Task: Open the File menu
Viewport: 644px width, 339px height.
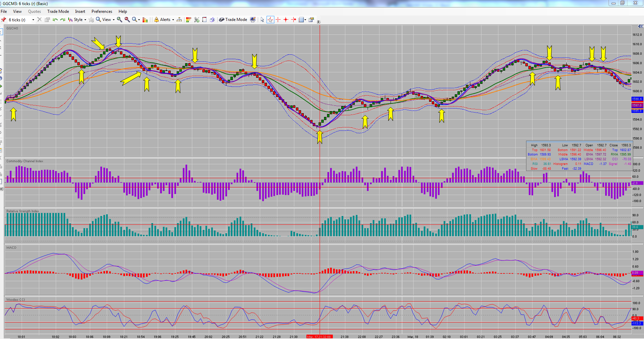Action: click(4, 11)
